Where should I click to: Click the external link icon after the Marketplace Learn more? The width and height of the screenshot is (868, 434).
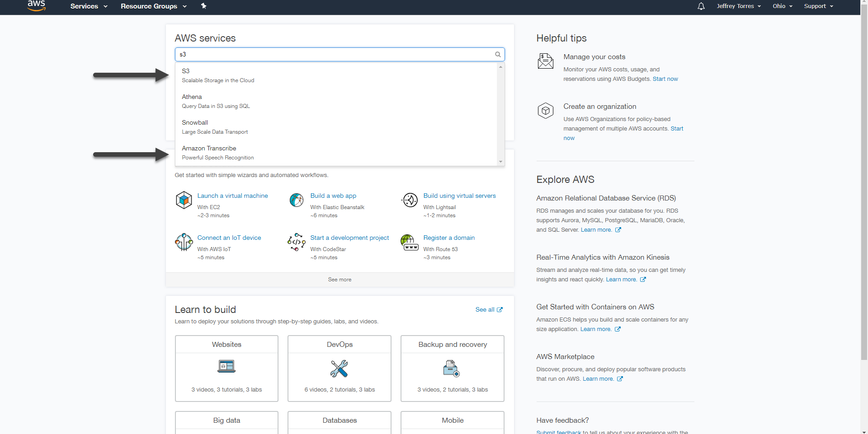(x=620, y=379)
